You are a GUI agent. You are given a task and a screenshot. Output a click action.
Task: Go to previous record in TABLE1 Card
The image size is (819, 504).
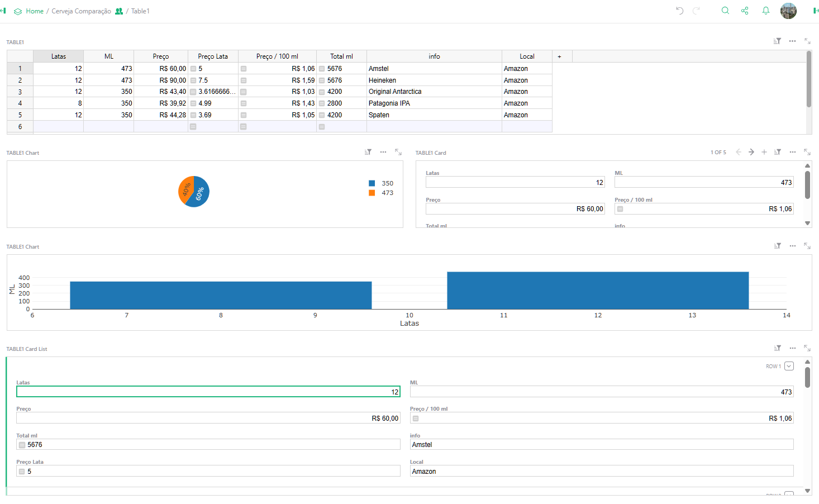coord(739,152)
